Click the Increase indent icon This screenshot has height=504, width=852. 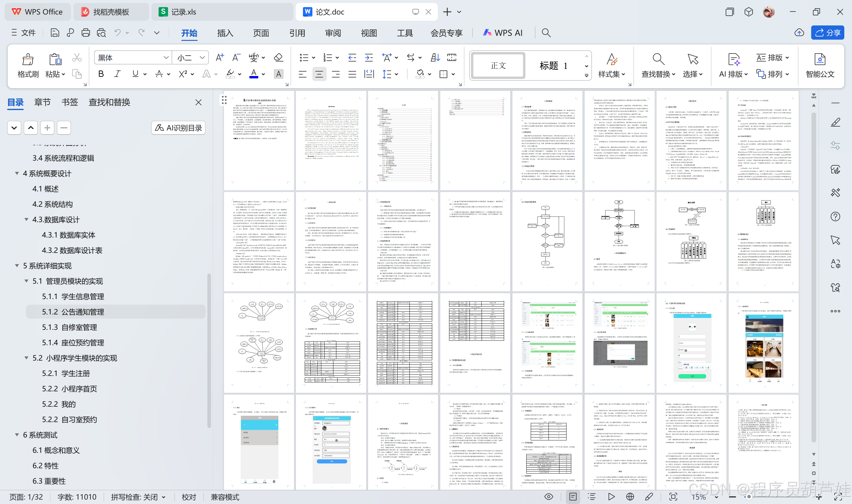[x=369, y=57]
